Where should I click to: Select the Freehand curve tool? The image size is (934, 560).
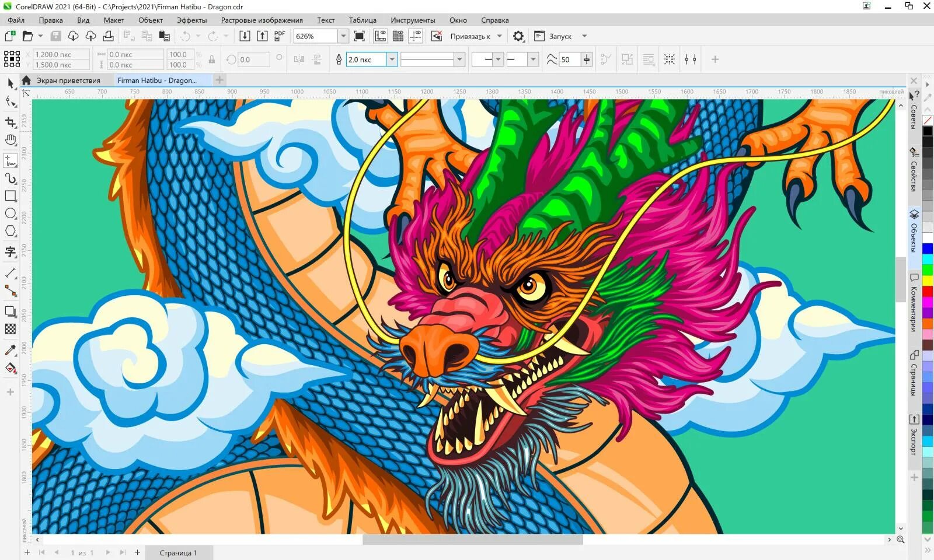(11, 160)
